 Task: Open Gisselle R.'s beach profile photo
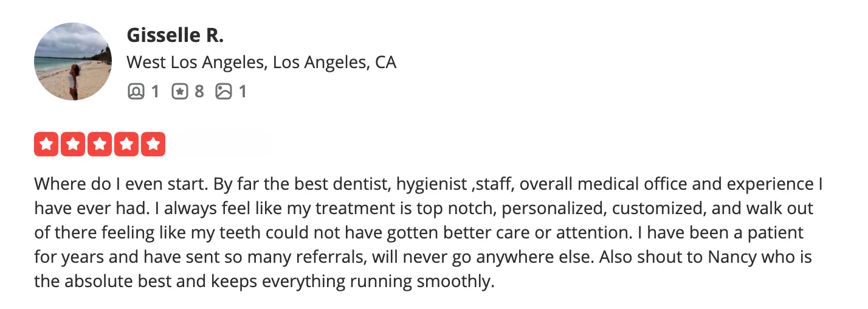pyautogui.click(x=73, y=61)
